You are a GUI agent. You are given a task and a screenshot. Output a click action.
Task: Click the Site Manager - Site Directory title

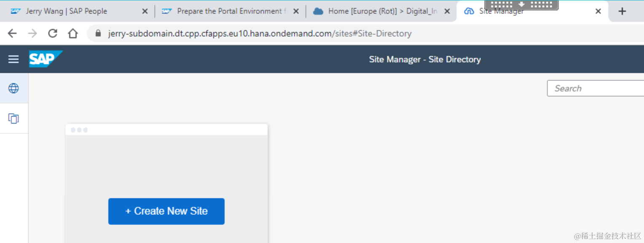(x=425, y=59)
